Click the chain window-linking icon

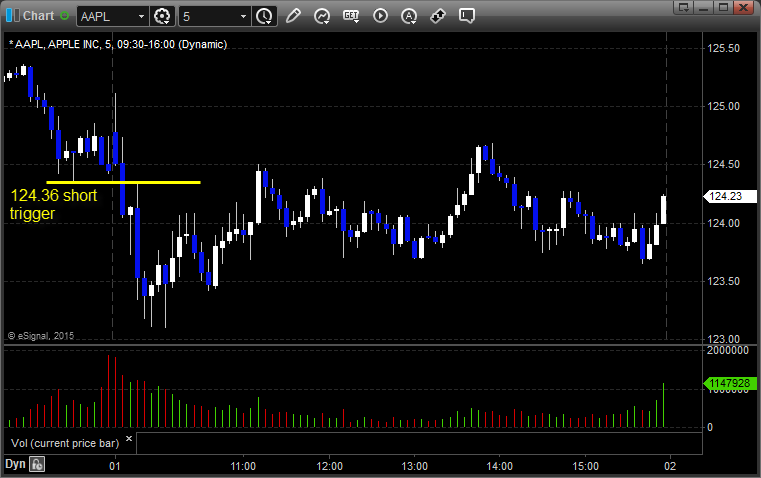click(x=438, y=16)
